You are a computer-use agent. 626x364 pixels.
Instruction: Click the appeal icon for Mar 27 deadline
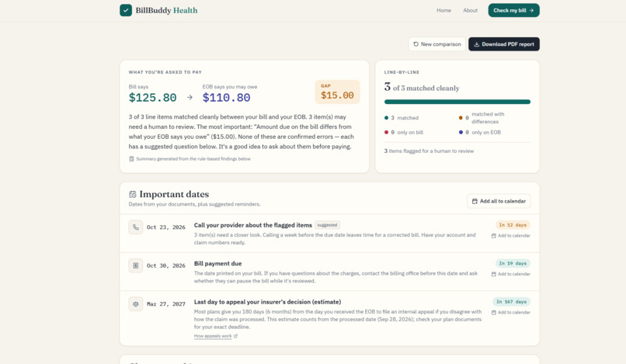(136, 303)
